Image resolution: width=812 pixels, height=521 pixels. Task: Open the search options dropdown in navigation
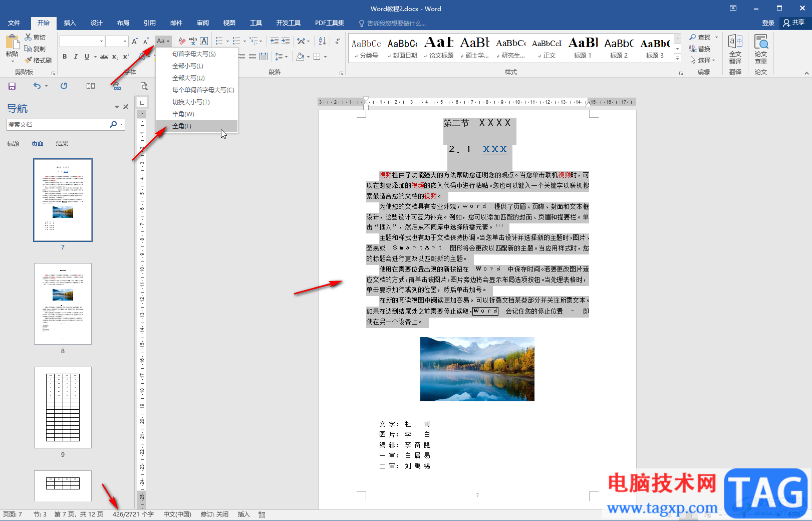[x=122, y=124]
